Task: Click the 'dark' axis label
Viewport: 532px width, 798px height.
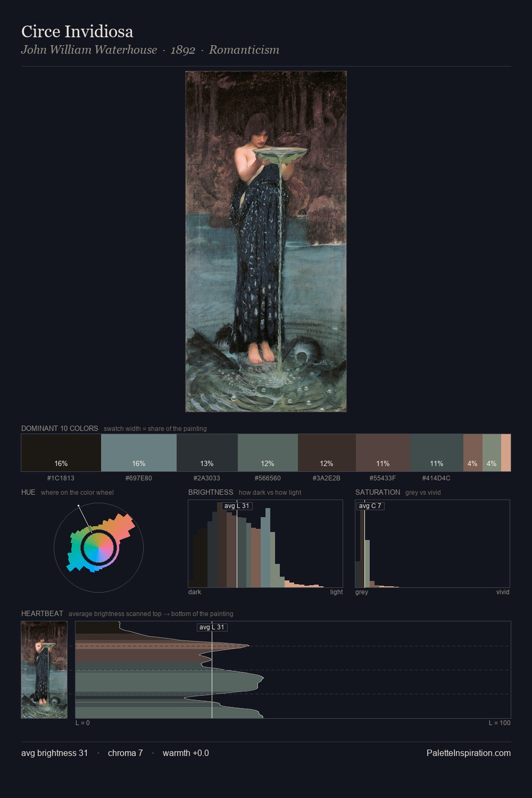Action: [195, 592]
